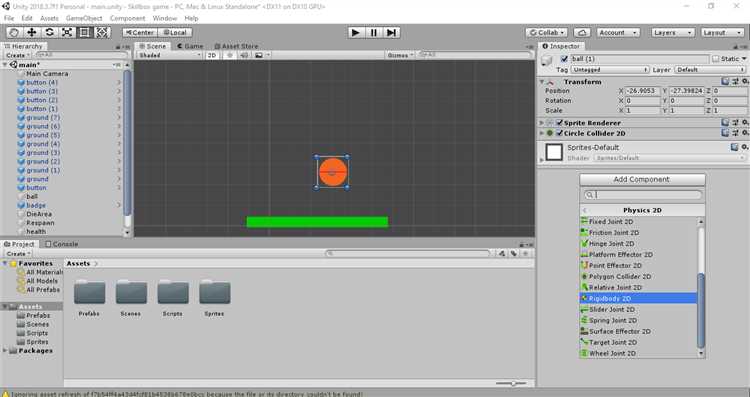Open the File menu
The image size is (750, 397).
point(9,18)
